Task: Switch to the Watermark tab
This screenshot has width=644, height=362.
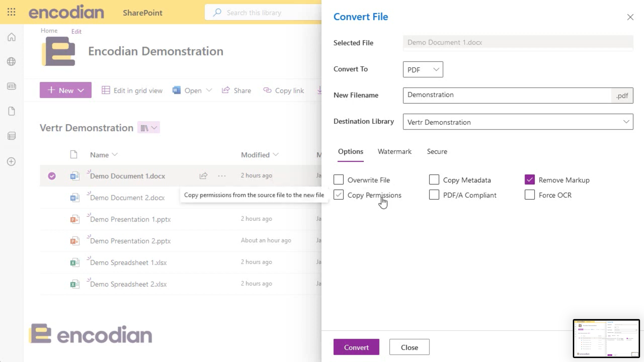Action: pyautogui.click(x=394, y=152)
